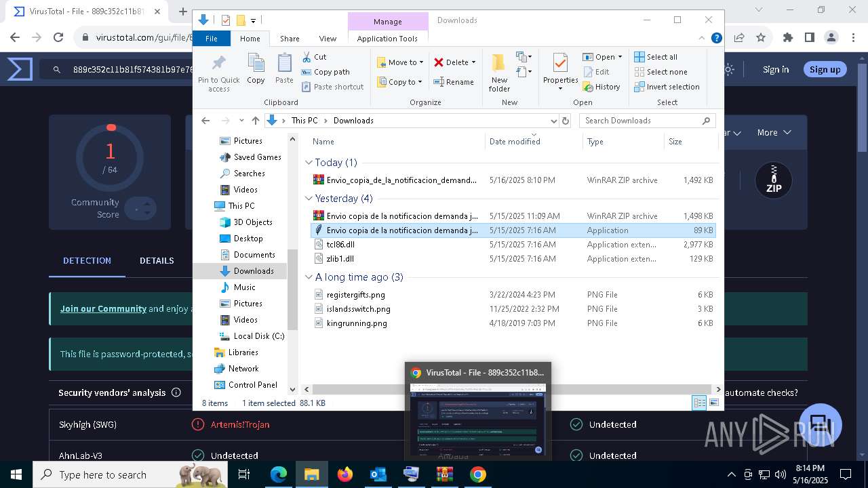This screenshot has height=488, width=868.
Task: Click the VirusTotal logo icon
Action: coord(20,69)
